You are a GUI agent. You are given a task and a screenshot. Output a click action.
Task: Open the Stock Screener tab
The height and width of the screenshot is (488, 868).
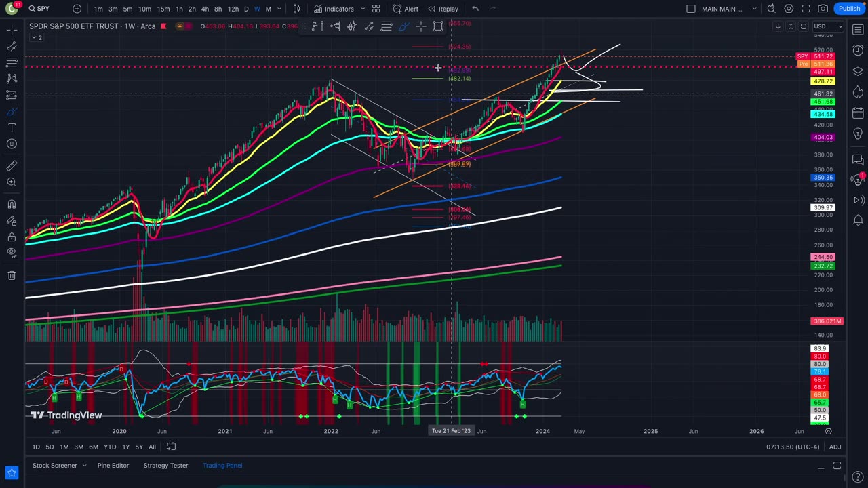point(54,466)
